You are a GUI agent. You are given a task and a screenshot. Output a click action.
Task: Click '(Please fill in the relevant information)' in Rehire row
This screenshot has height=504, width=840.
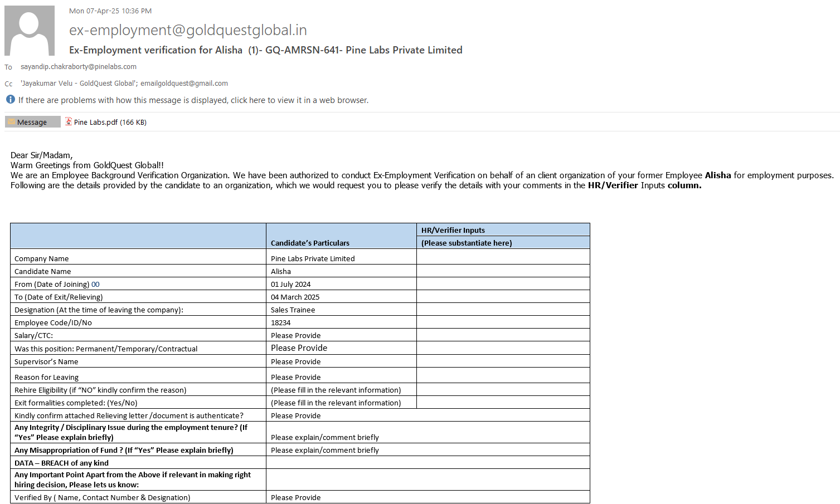pos(336,390)
